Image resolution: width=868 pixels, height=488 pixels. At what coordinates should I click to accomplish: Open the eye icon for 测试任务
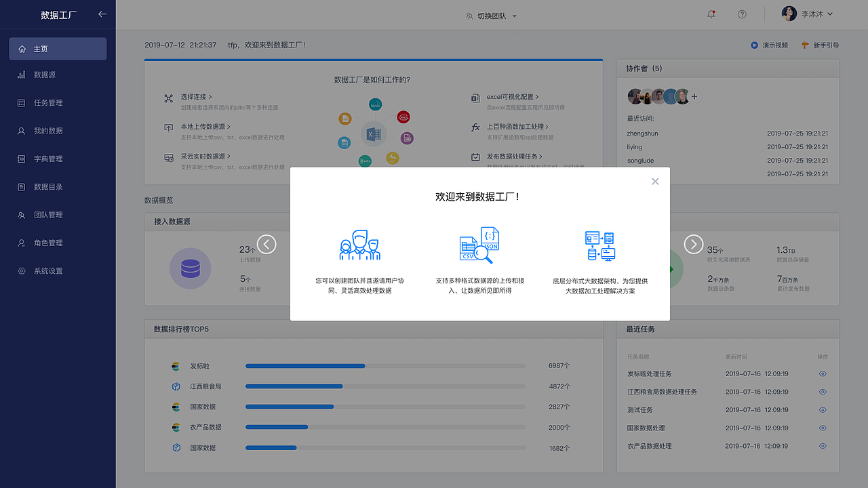823,409
